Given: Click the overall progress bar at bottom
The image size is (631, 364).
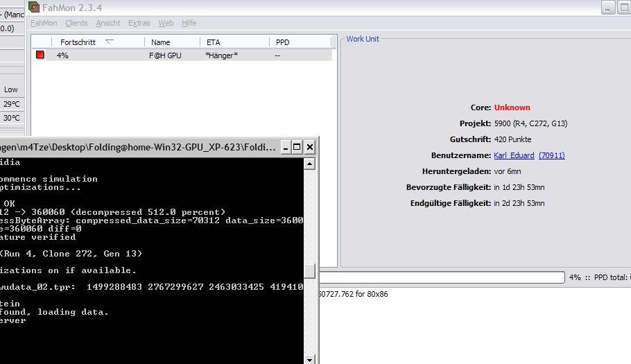Looking at the screenshot, I should [x=442, y=277].
